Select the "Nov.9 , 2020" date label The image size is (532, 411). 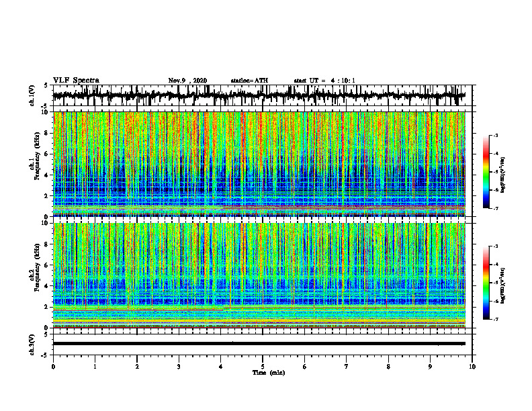(187, 81)
